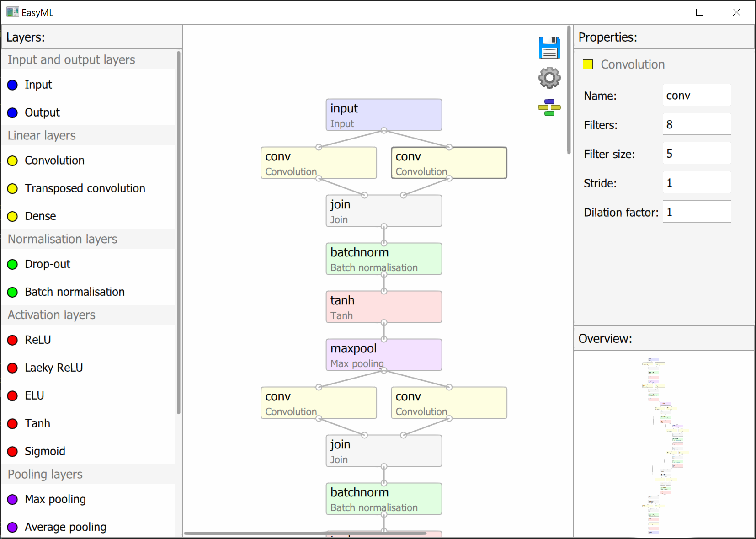This screenshot has width=756, height=539.
Task: Select the tanh node on canvas
Action: coord(383,307)
